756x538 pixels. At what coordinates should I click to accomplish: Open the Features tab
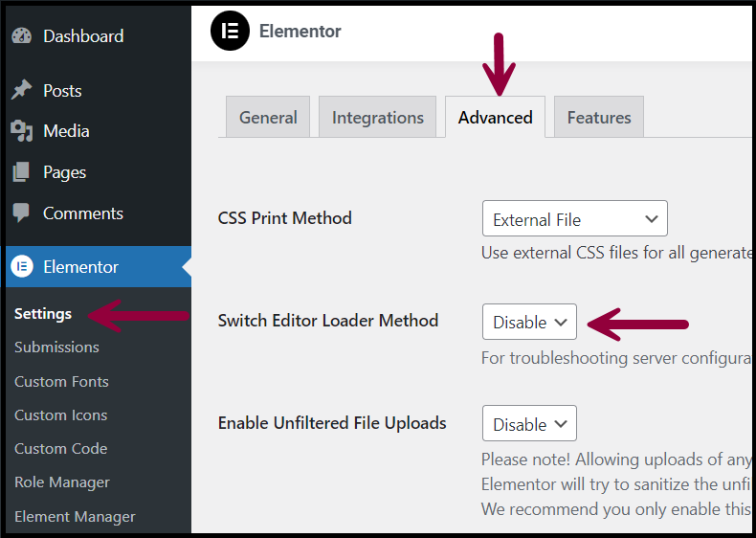599,117
